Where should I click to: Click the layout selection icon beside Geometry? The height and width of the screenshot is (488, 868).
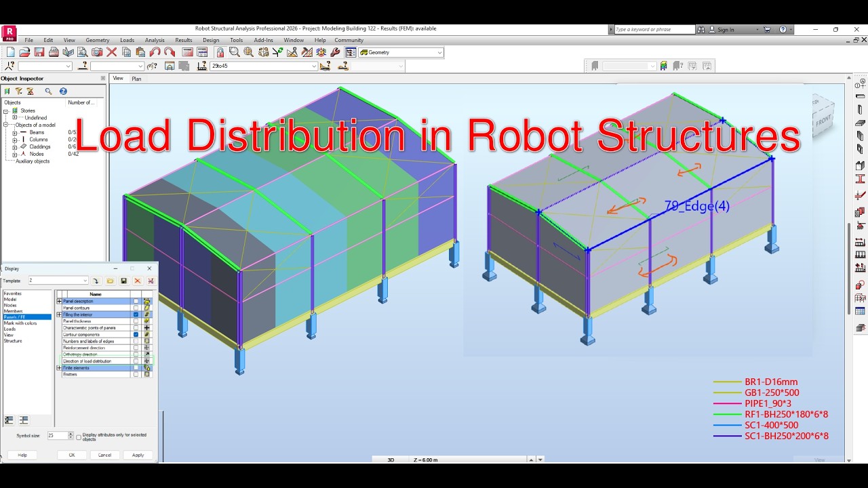click(350, 52)
